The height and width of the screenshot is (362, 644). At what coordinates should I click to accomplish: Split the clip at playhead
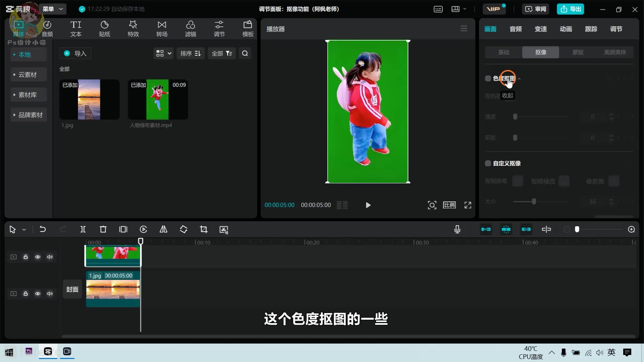(x=83, y=229)
